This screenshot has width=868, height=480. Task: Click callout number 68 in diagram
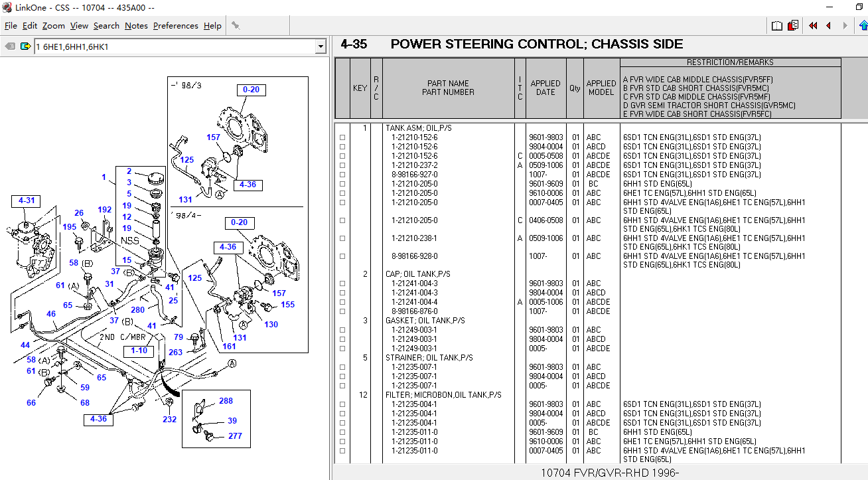(84, 403)
